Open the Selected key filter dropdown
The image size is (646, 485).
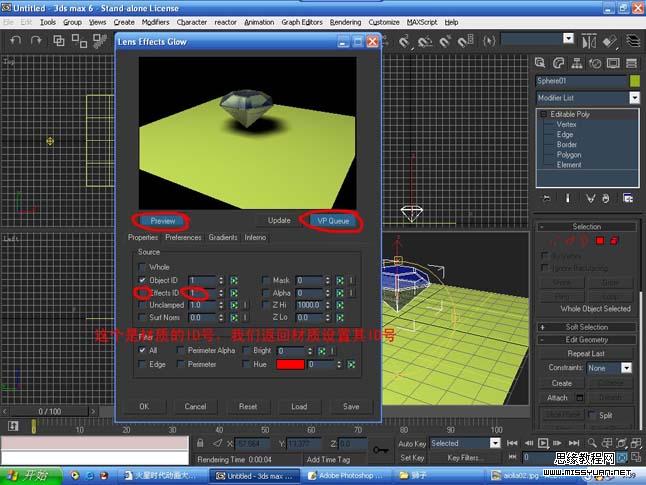pyautogui.click(x=495, y=443)
